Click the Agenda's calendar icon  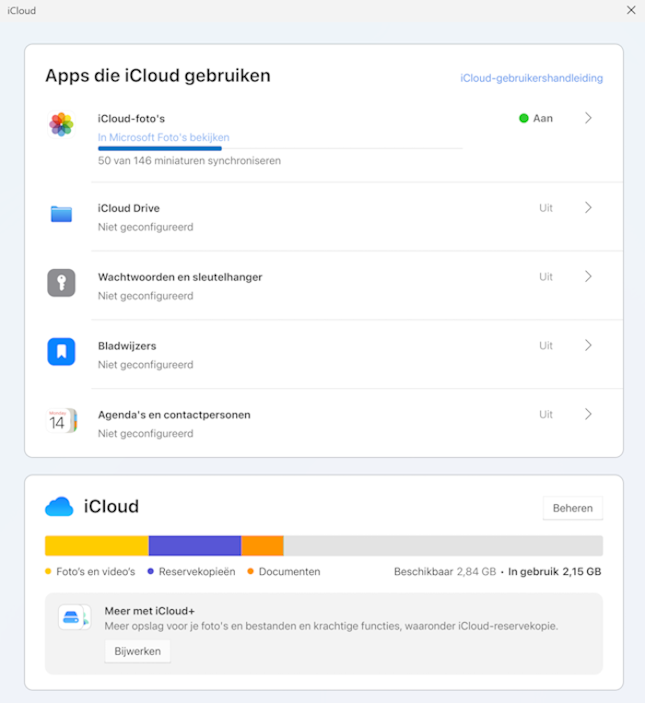[x=61, y=421]
